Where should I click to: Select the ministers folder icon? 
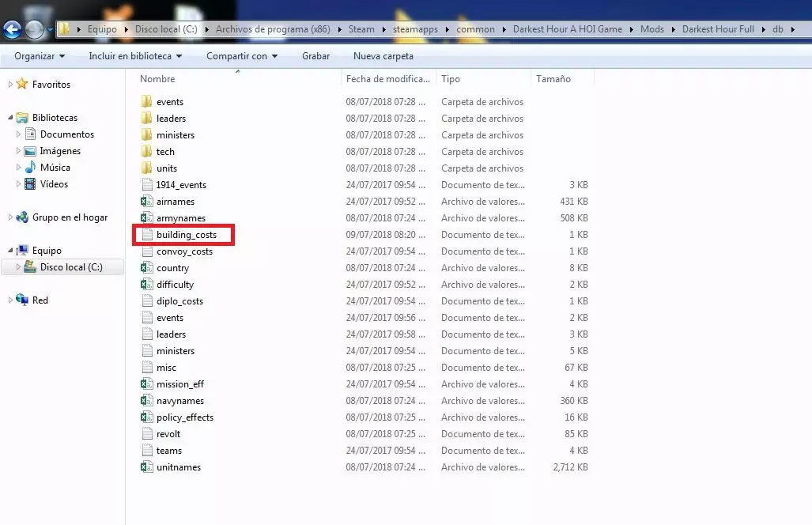click(x=147, y=134)
